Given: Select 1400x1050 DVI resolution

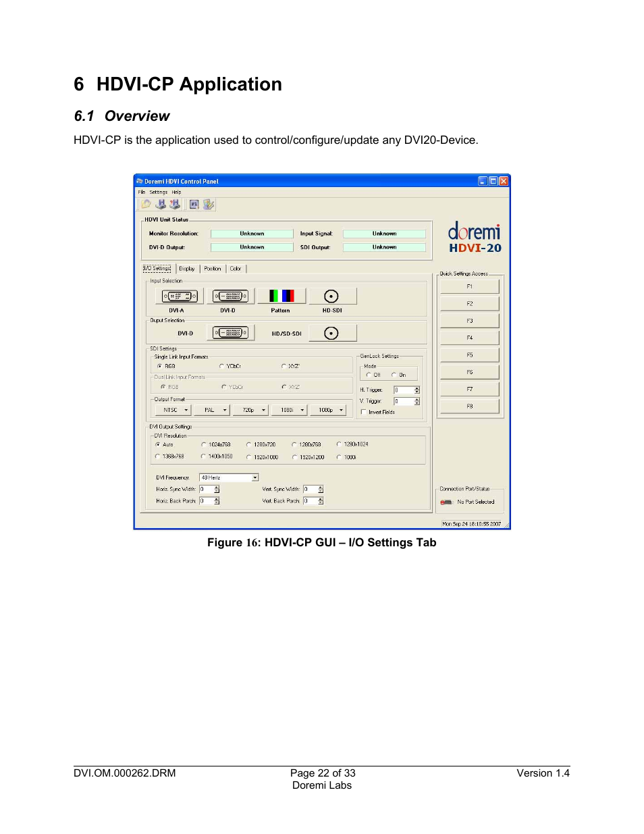Looking at the screenshot, I should pyautogui.click(x=204, y=457).
